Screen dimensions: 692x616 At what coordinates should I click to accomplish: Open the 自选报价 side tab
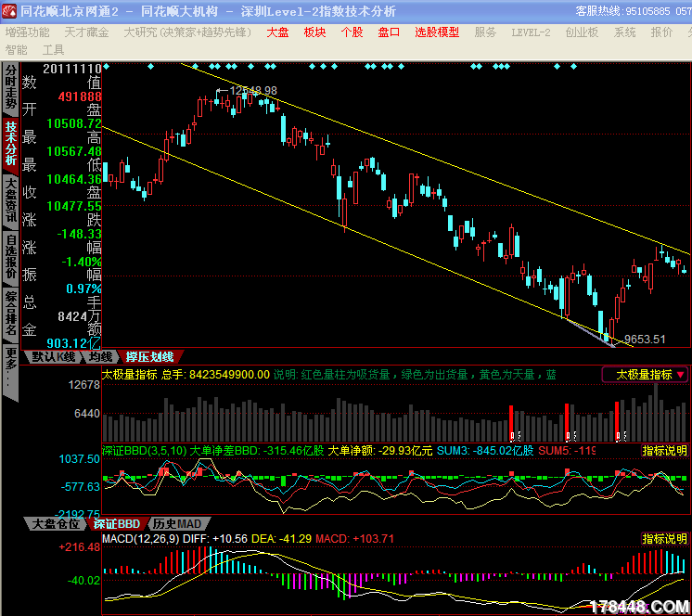click(x=10, y=257)
